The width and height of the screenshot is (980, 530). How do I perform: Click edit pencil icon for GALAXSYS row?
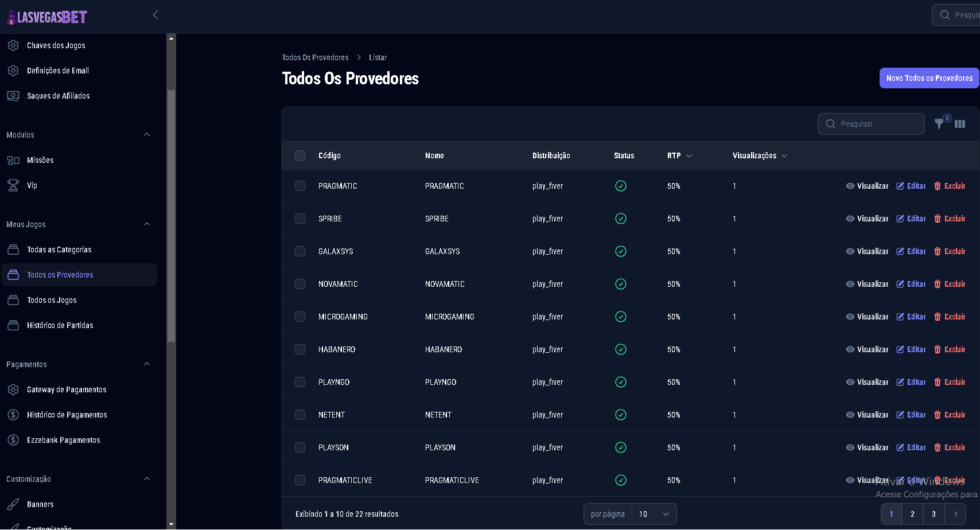tap(900, 251)
